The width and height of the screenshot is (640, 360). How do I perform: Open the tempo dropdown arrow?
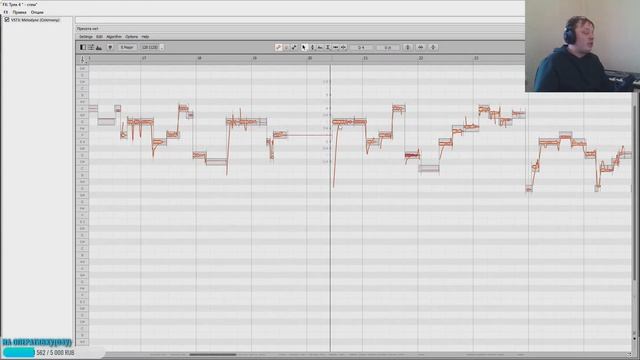pos(162,47)
